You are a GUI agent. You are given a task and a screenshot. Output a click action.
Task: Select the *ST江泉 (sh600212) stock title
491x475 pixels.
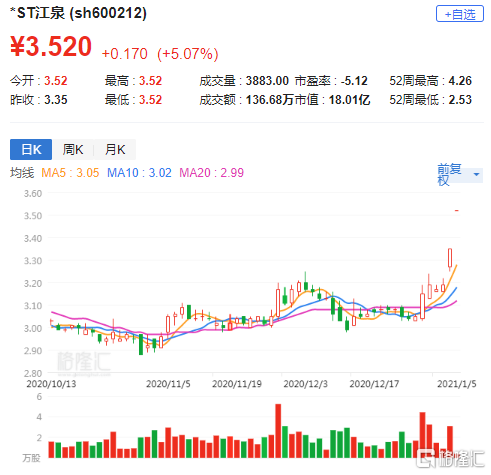pos(78,13)
